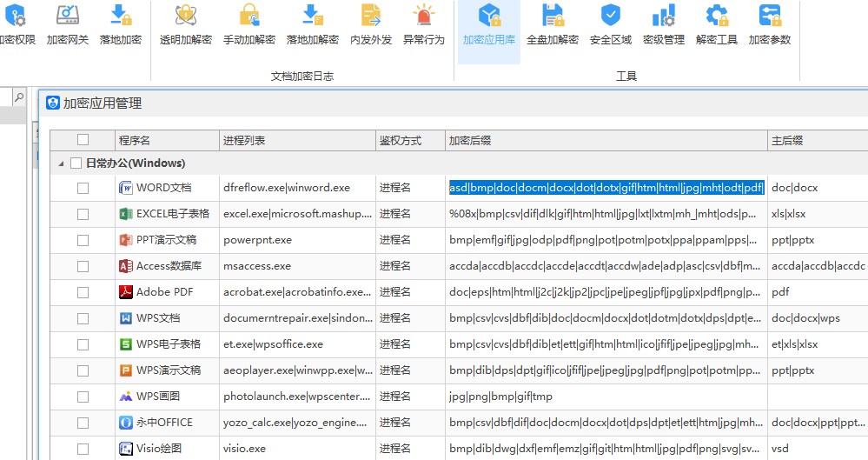Click the 手动加解密 toolbar icon
The height and width of the screenshot is (460, 868).
pyautogui.click(x=249, y=16)
